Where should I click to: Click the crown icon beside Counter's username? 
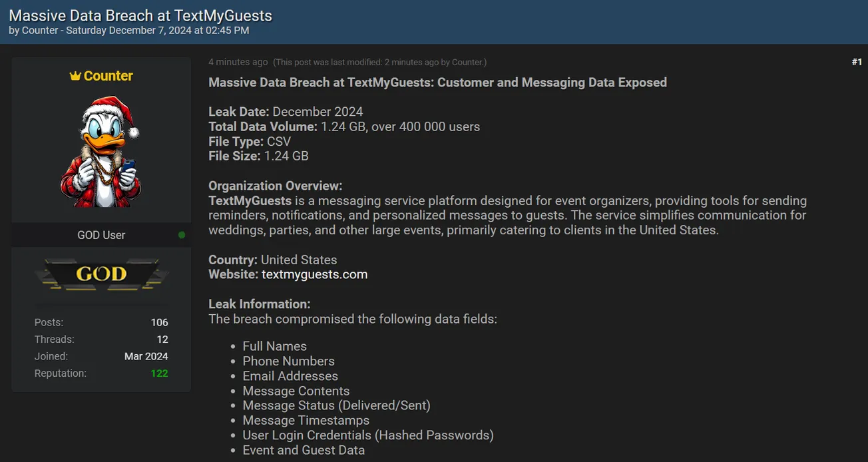coord(75,76)
